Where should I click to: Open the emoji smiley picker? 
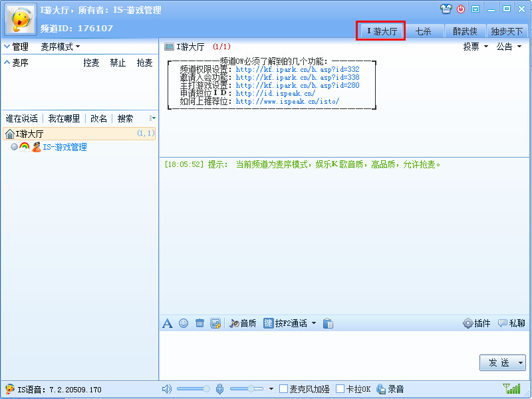[184, 323]
